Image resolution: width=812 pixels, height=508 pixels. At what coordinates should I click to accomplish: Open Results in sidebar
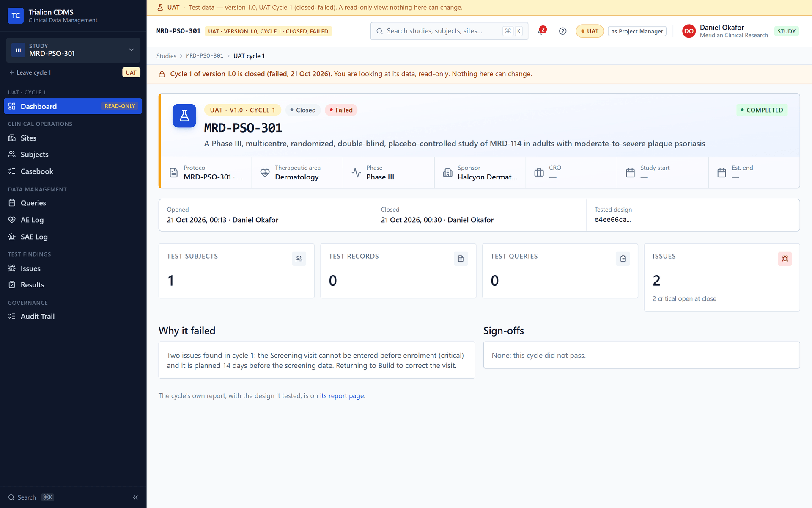[x=73, y=285]
